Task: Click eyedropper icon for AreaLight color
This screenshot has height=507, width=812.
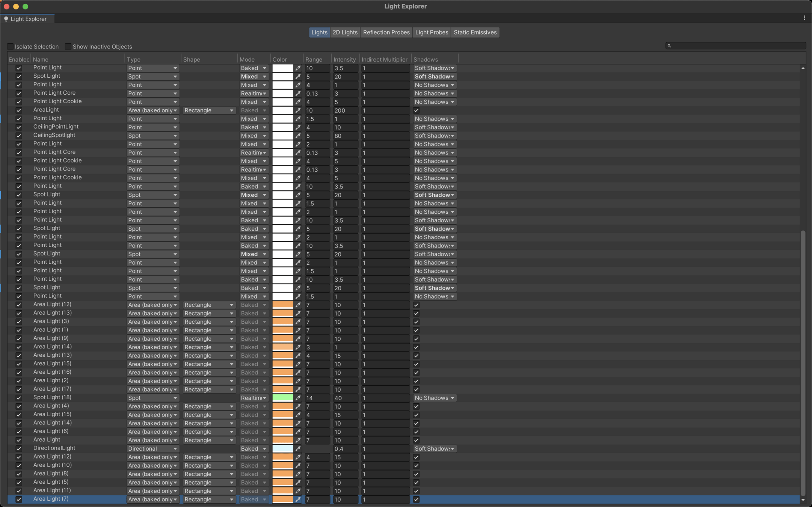Action: tap(298, 110)
